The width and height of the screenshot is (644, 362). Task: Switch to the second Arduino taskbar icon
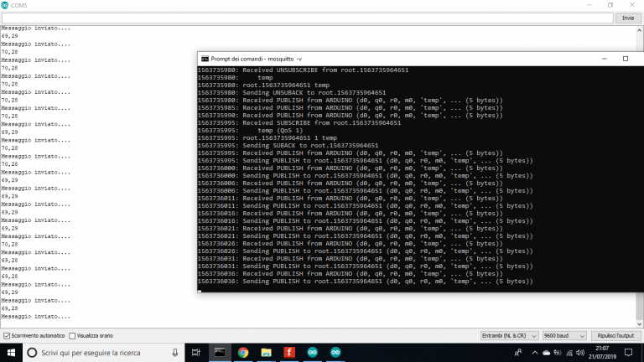click(335, 353)
